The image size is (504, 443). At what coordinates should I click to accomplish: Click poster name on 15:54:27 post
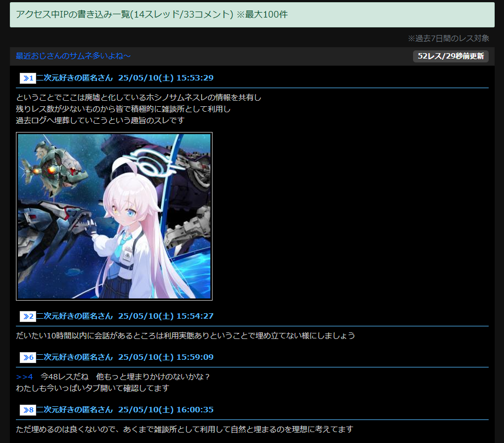pos(75,316)
